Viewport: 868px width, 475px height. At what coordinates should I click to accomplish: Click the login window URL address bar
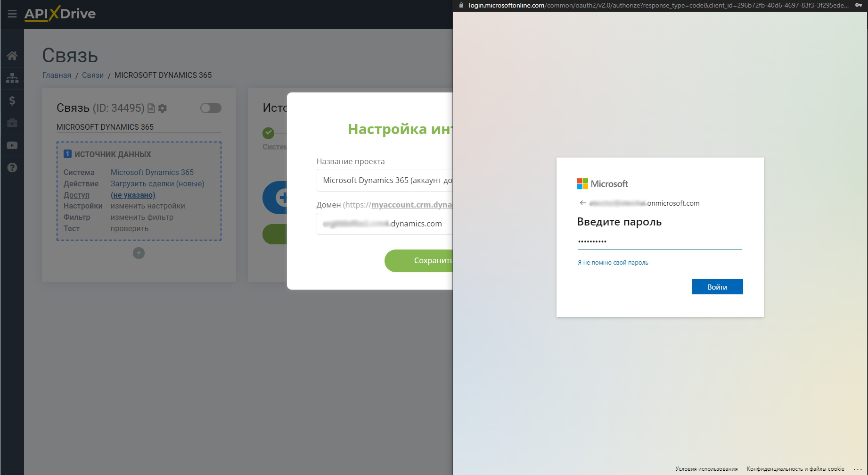(658, 5)
